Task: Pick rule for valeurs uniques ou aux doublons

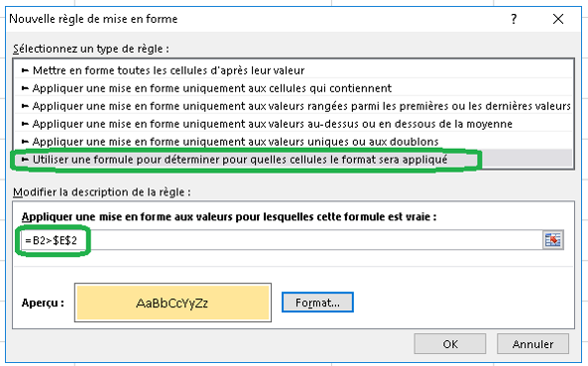Action: [x=294, y=142]
